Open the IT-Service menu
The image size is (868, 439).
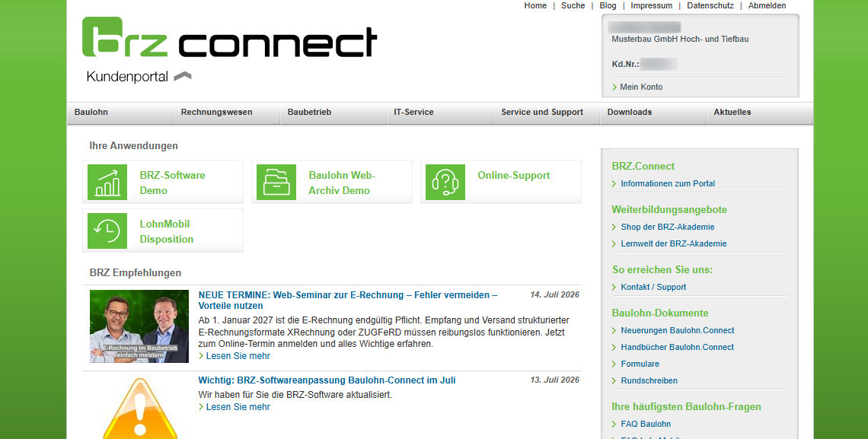(439, 113)
